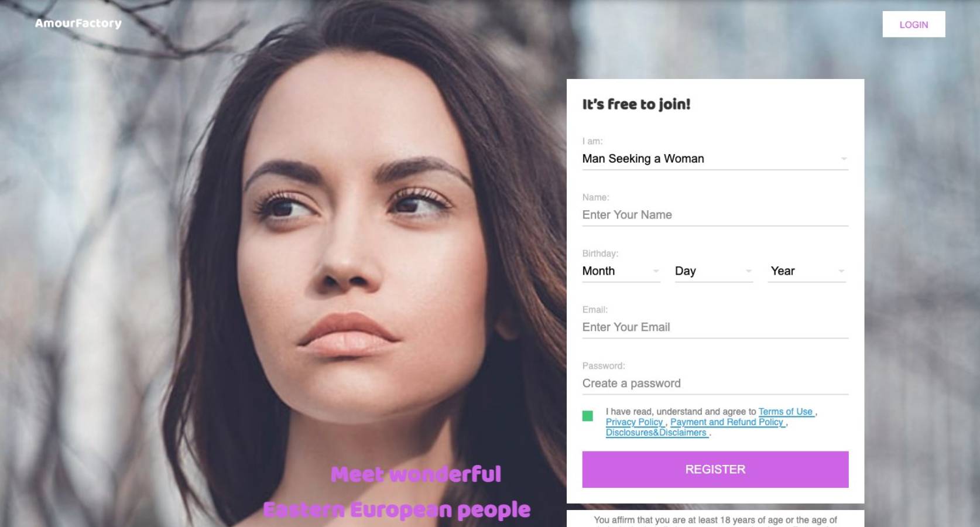The height and width of the screenshot is (527, 980).
Task: Open the Terms of Use link
Action: pyautogui.click(x=786, y=412)
